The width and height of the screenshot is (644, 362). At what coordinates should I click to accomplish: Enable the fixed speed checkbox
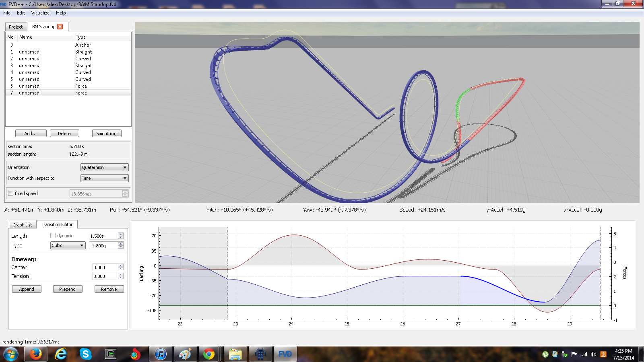11,193
